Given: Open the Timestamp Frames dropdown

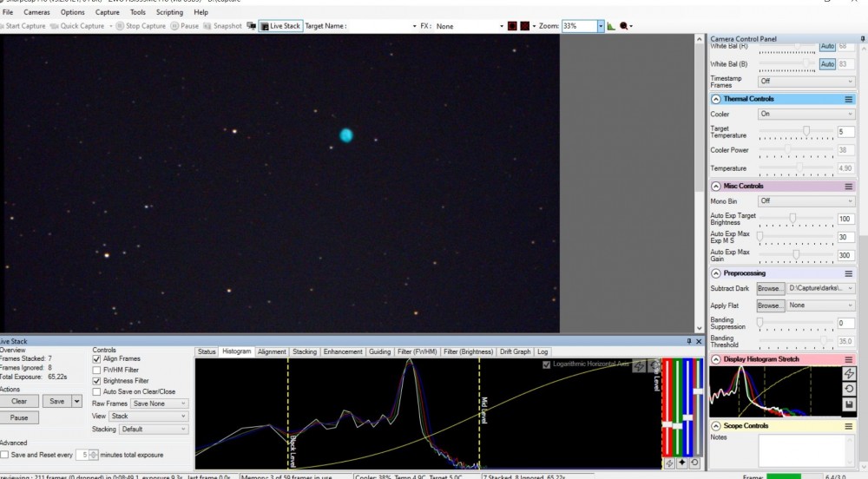Looking at the screenshot, I should tap(806, 82).
